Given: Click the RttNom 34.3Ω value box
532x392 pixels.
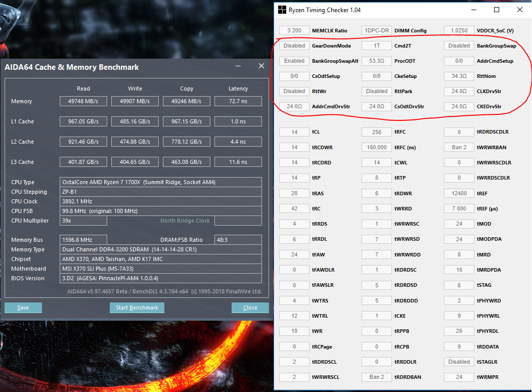Looking at the screenshot, I should click(459, 76).
